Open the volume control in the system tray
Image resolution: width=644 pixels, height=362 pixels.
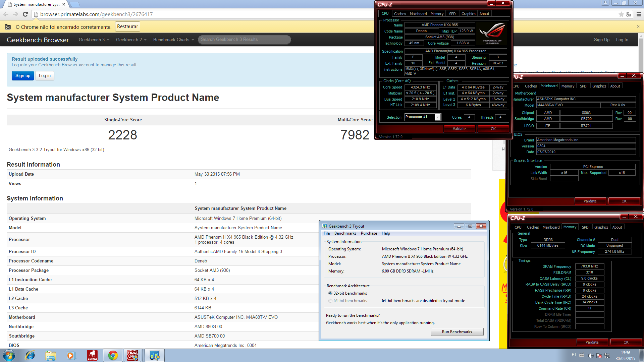[591, 355]
